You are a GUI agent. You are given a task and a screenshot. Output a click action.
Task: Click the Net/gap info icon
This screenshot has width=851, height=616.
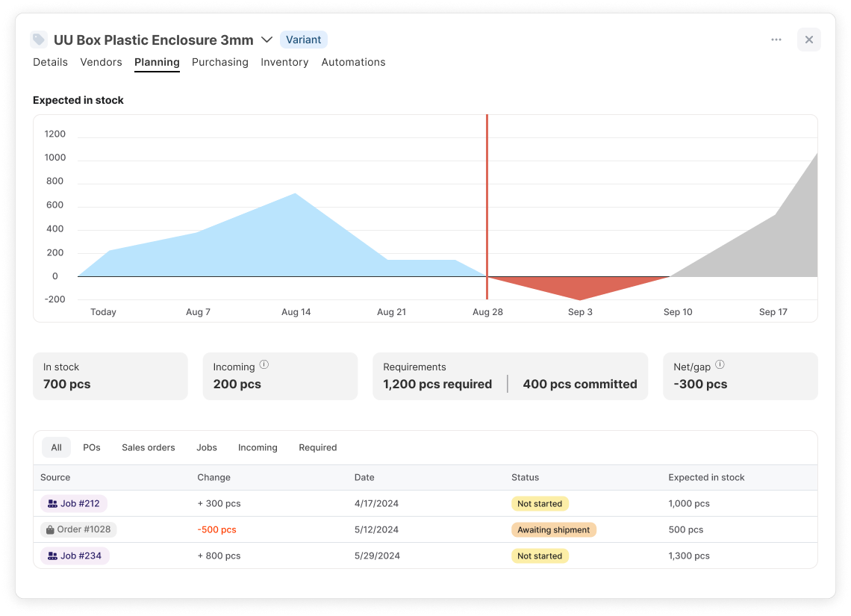[720, 364]
